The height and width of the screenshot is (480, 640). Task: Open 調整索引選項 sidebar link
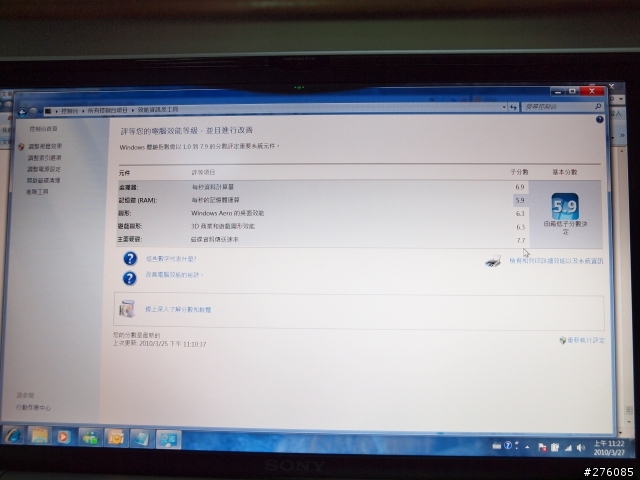pyautogui.click(x=44, y=158)
